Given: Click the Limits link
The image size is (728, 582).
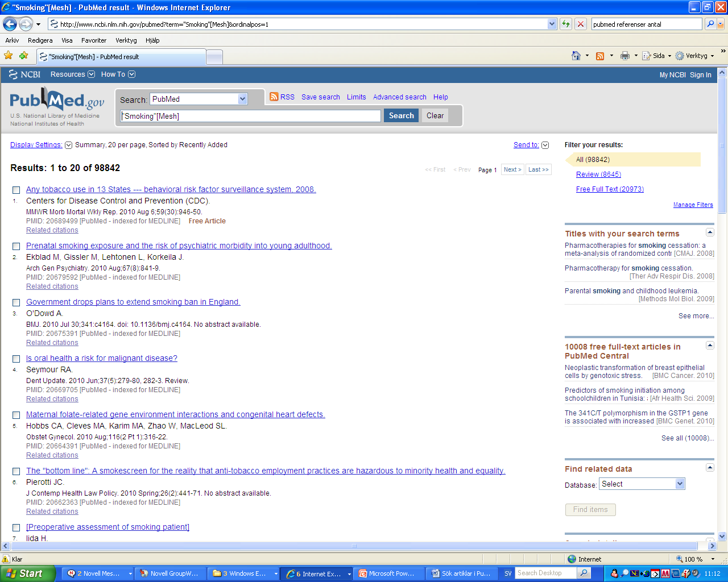Looking at the screenshot, I should (357, 97).
